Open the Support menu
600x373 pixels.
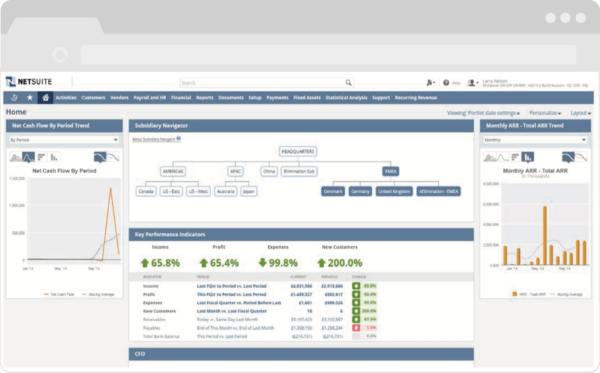(x=381, y=98)
